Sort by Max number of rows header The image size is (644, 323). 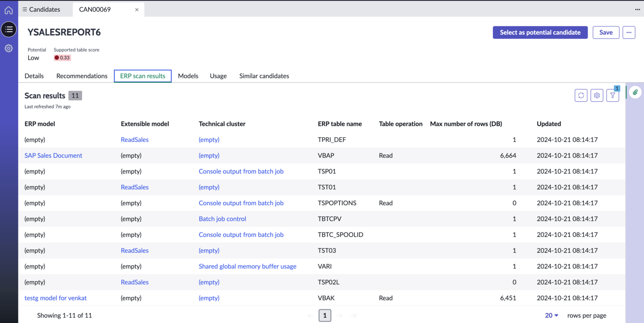[x=466, y=124]
